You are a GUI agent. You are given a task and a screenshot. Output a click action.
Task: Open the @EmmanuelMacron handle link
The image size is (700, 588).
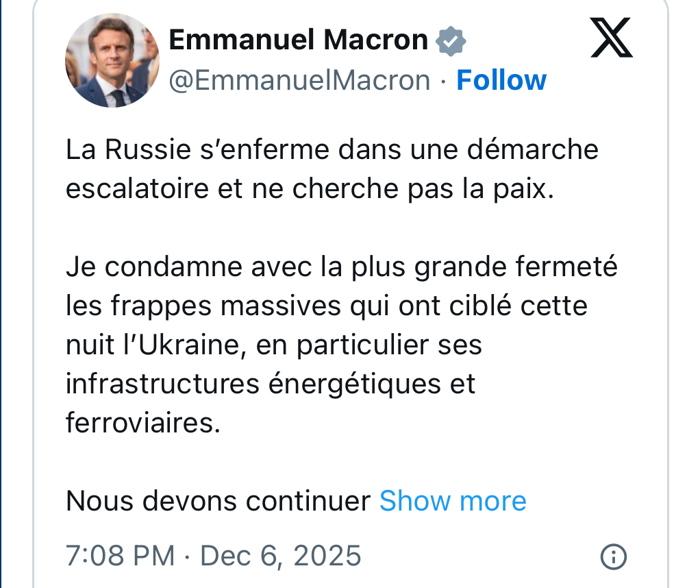(299, 81)
